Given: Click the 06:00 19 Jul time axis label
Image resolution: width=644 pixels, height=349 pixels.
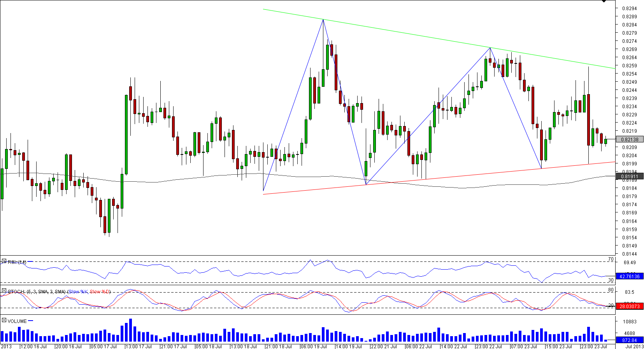Looking at the screenshot, I should click(313, 346).
